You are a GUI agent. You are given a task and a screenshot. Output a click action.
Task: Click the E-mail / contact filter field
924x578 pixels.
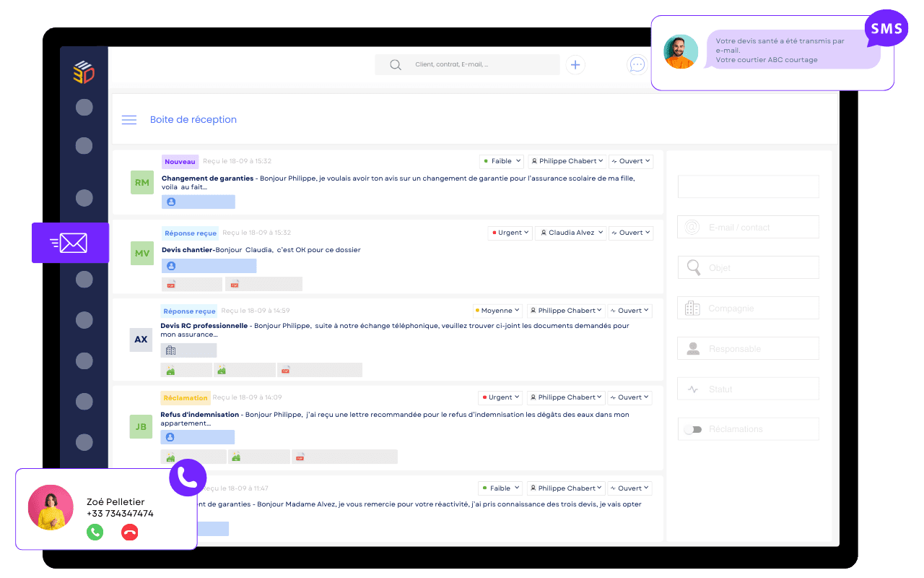[x=749, y=227]
